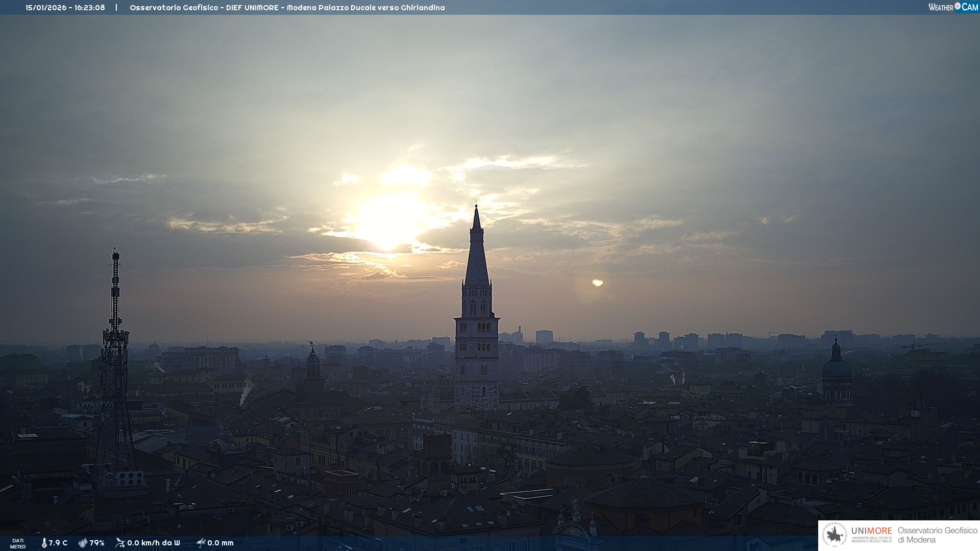
Task: Click the 0.0 km/h da W wind reading
Action: 154,543
